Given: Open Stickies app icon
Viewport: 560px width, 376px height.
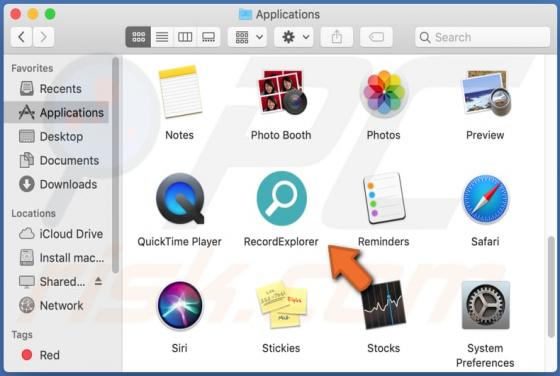Looking at the screenshot, I should click(281, 305).
